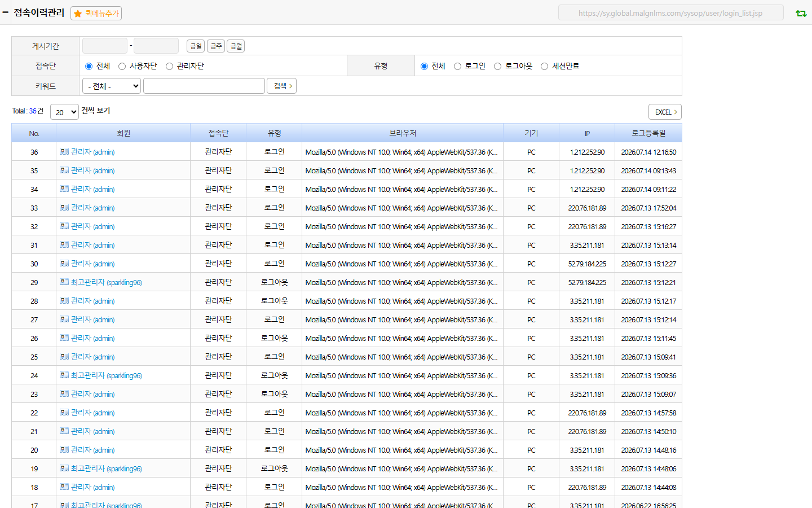Image resolution: width=812 pixels, height=508 pixels.
Task: Click the keyword search text field
Action: pyautogui.click(x=204, y=86)
